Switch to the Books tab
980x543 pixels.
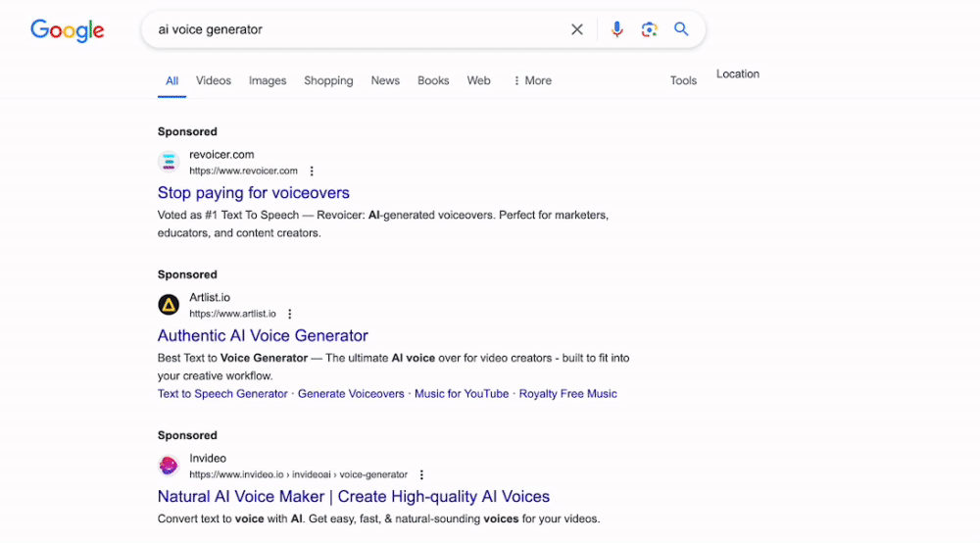pos(433,80)
